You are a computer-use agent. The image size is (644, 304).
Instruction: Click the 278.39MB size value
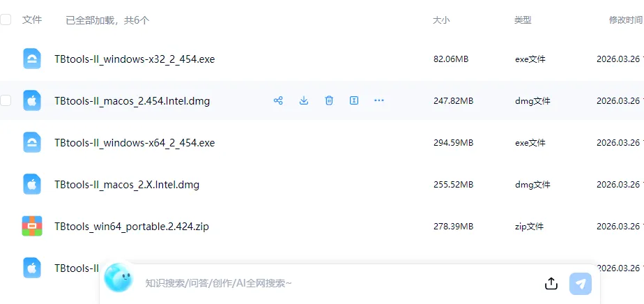[x=454, y=227]
